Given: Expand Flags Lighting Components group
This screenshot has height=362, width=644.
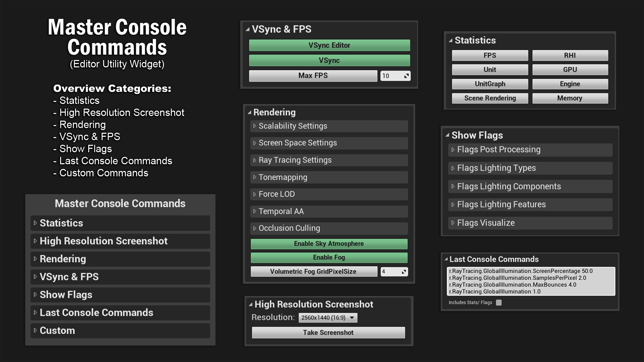Looking at the screenshot, I should (508, 186).
